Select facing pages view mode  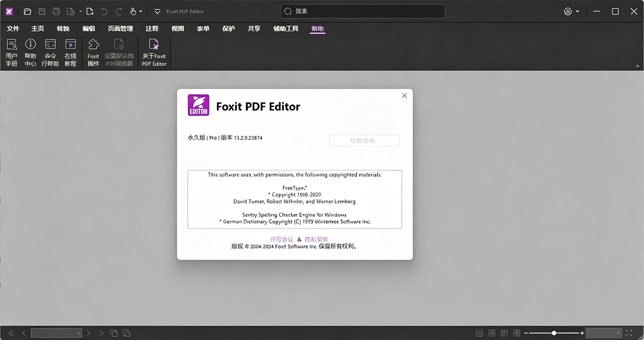504,333
